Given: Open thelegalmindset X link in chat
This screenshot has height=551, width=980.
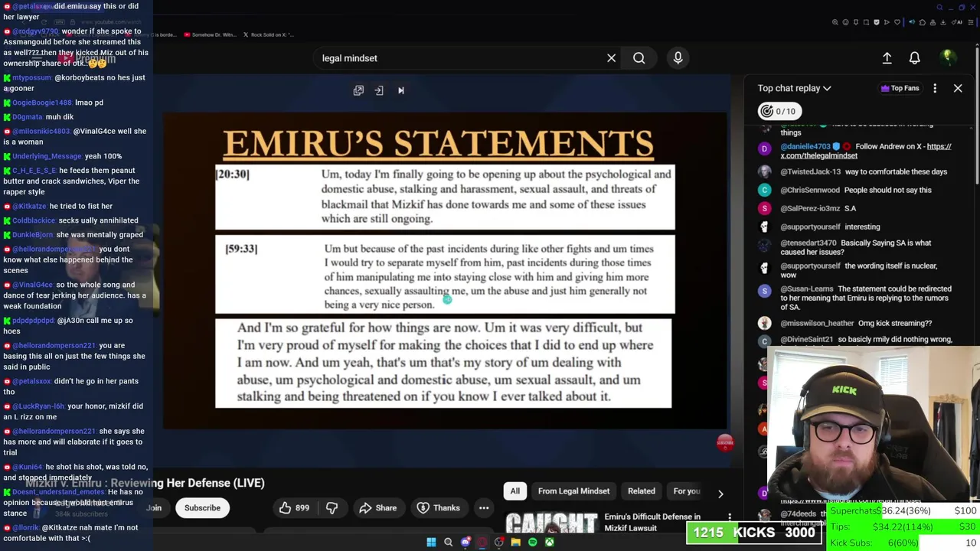Looking at the screenshot, I should point(866,151).
